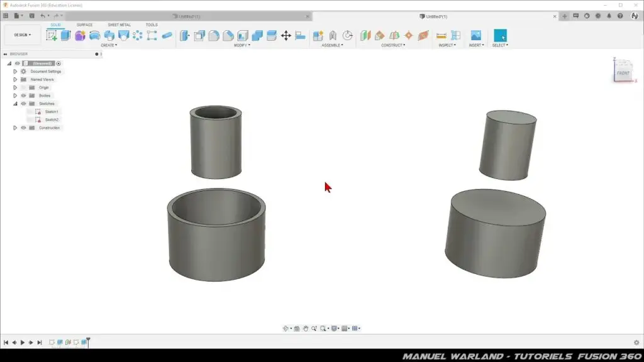Click the Front face of ViewCube
Image resolution: width=644 pixels, height=362 pixels.
[623, 73]
